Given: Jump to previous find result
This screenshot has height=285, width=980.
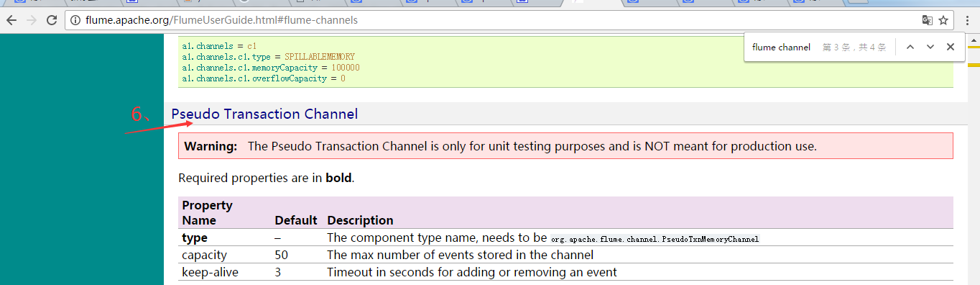Looking at the screenshot, I should click(910, 47).
